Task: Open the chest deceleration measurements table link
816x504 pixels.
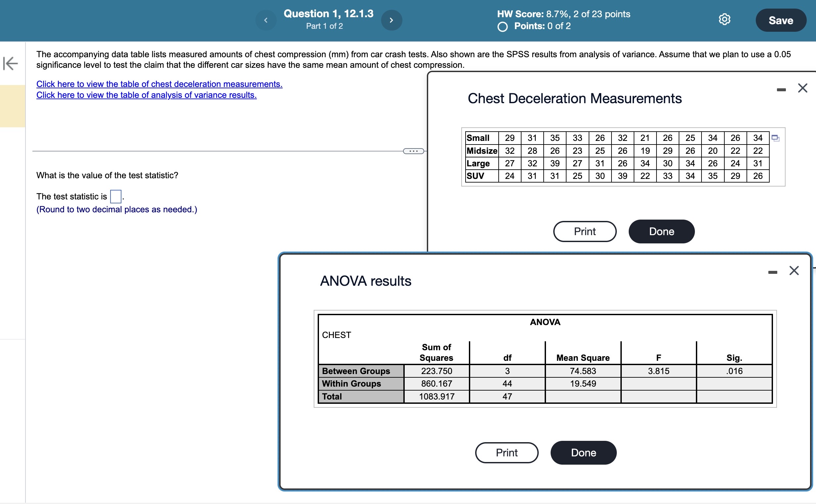Action: [159, 84]
